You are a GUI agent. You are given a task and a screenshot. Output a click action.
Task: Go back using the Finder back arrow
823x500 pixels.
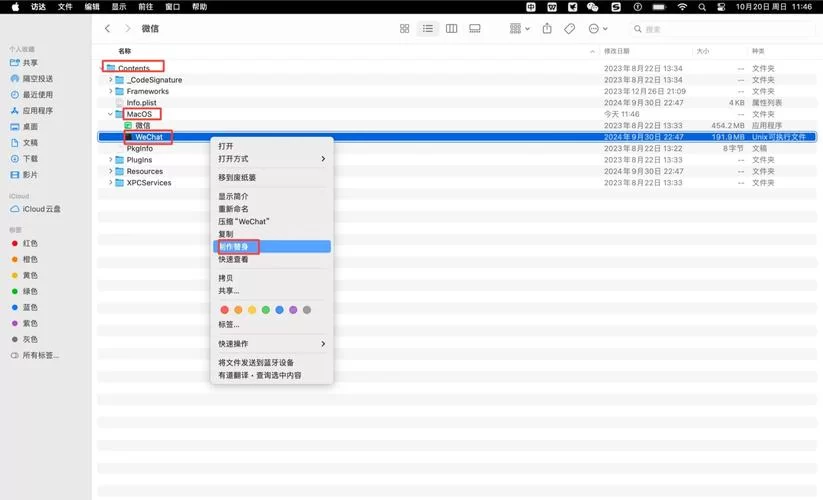coord(108,28)
